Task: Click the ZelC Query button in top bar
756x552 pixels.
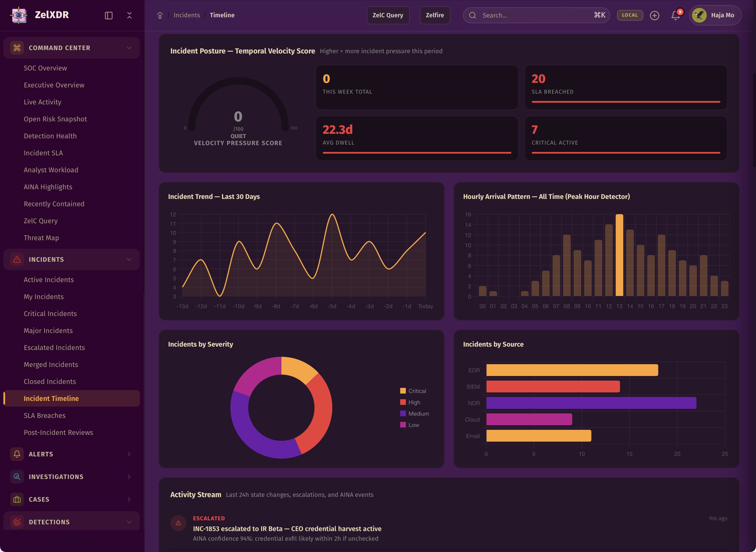Action: [x=388, y=15]
